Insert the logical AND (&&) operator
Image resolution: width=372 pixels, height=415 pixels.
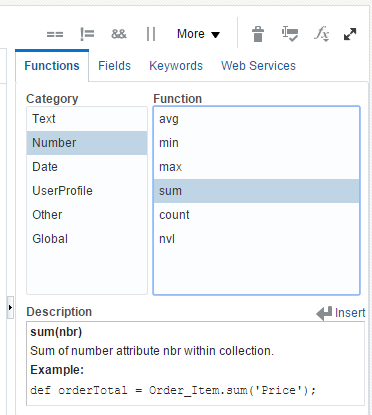pos(119,34)
